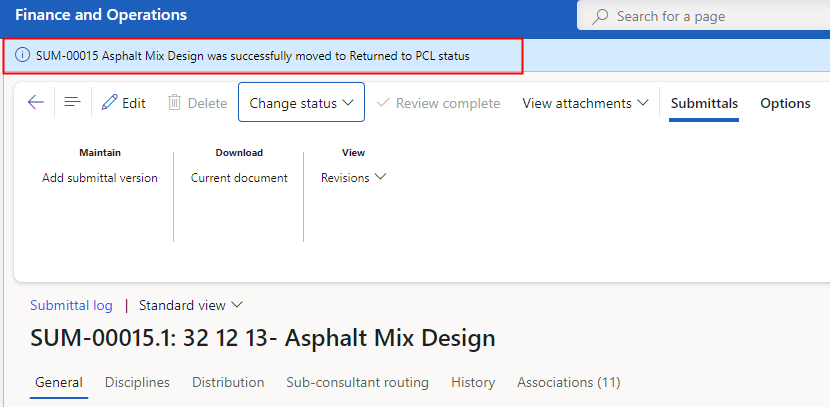
Task: Expand the Revisions dropdown
Action: pyautogui.click(x=353, y=178)
